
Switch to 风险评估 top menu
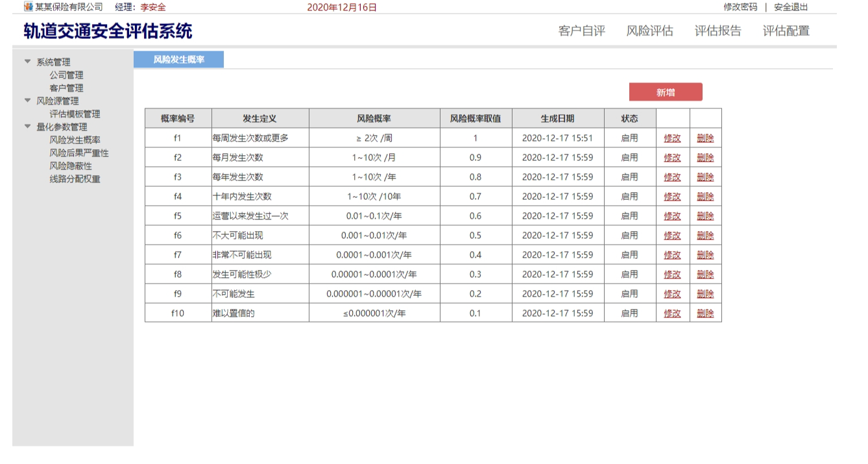(x=649, y=31)
